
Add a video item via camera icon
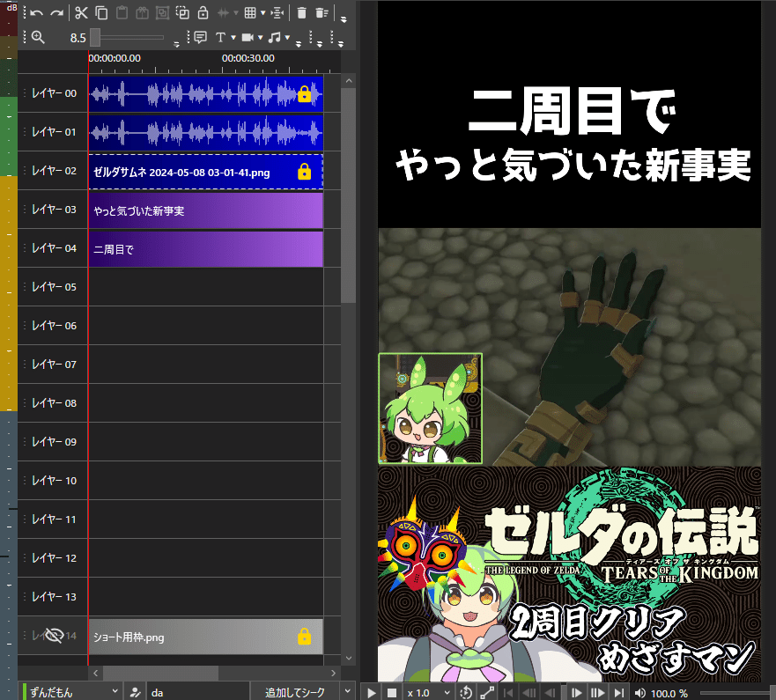coord(248,37)
